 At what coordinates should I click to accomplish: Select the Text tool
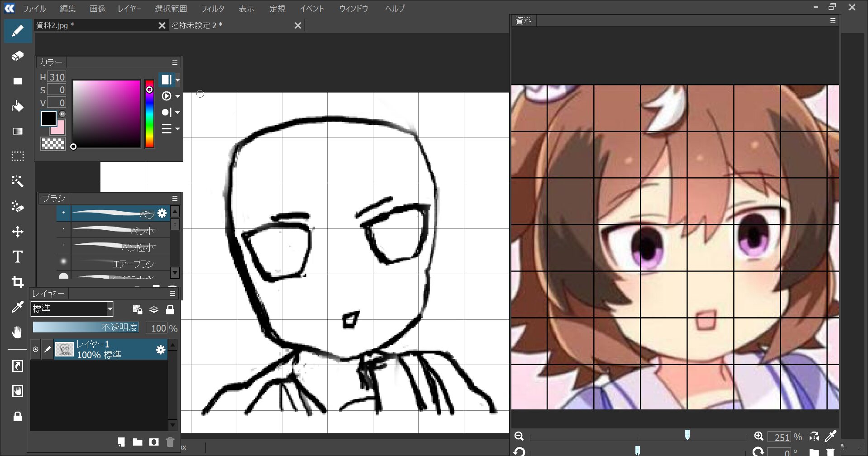coord(17,257)
